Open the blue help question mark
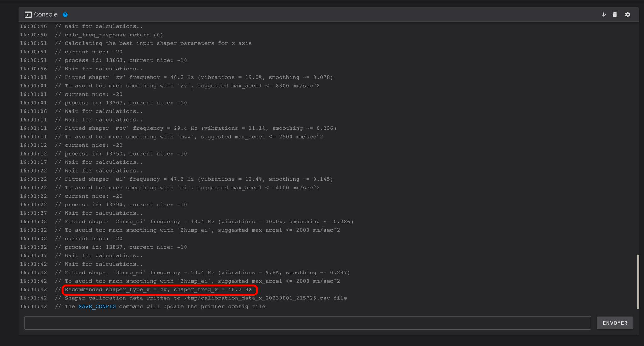Screen dimensions: 644x346 click(x=65, y=15)
